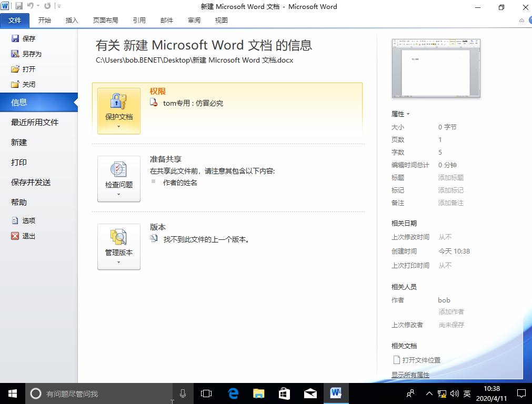This screenshot has width=532, height=404.
Task: Click Word icon in taskbar
Action: 336,393
